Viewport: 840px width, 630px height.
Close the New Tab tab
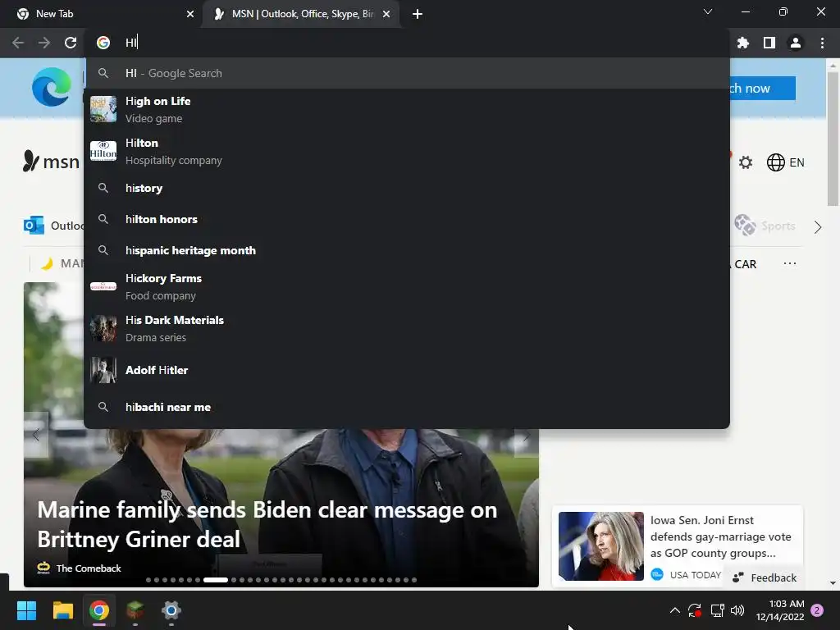point(190,14)
